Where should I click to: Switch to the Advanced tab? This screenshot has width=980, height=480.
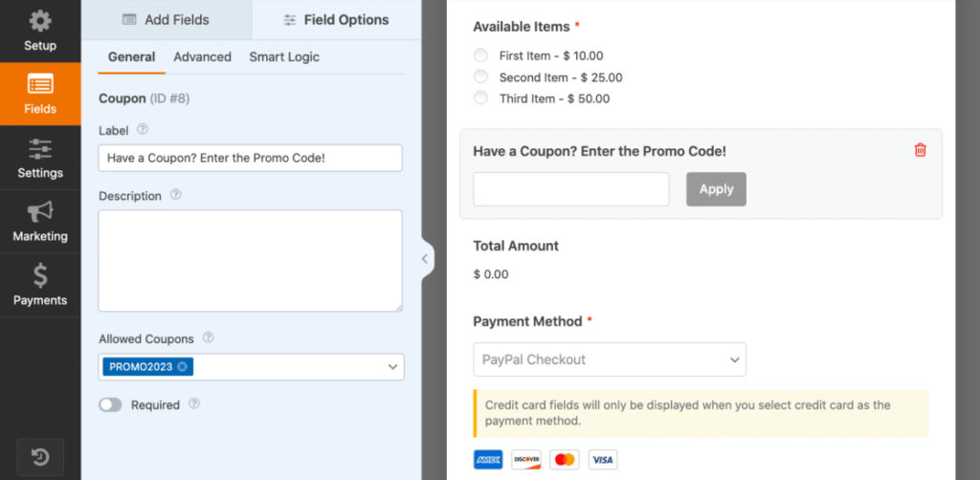(202, 57)
